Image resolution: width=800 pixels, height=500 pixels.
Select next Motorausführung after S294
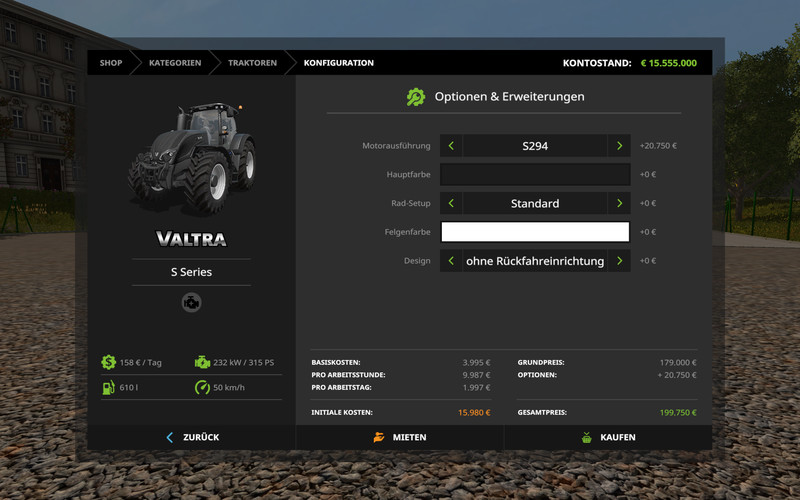[619, 146]
